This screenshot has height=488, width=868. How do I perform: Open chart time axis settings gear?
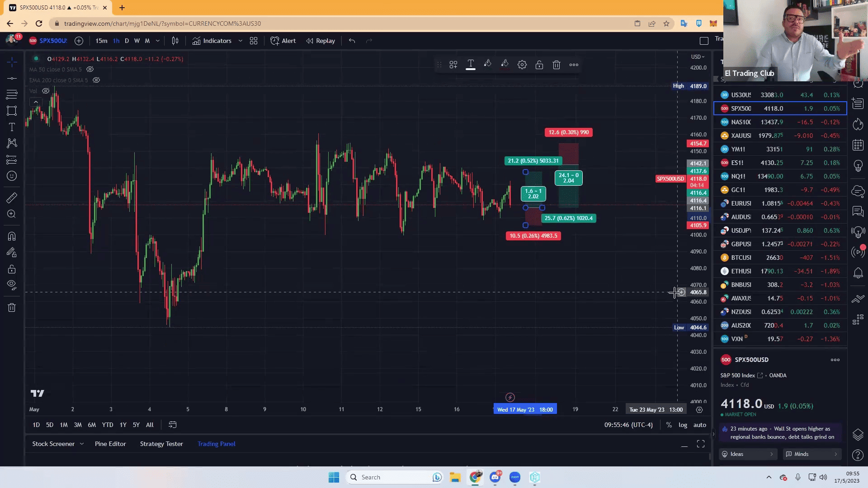(x=699, y=409)
